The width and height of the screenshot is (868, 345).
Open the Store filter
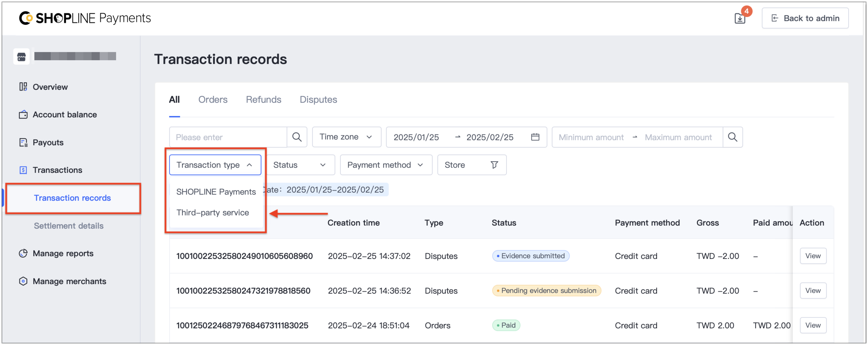point(472,165)
